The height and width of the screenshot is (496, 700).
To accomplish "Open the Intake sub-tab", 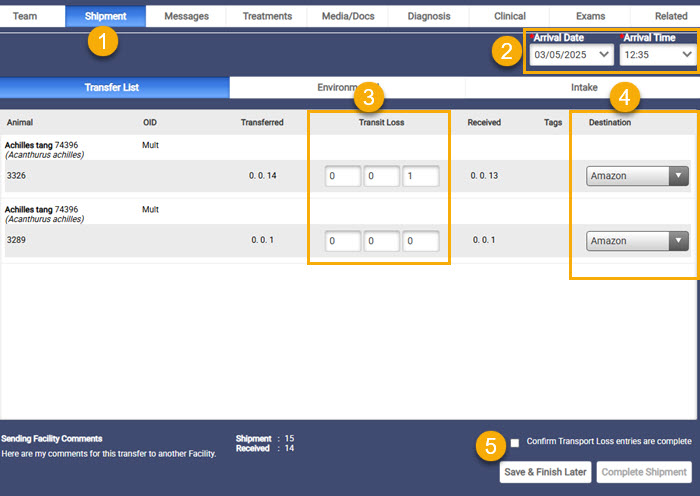I will [584, 88].
